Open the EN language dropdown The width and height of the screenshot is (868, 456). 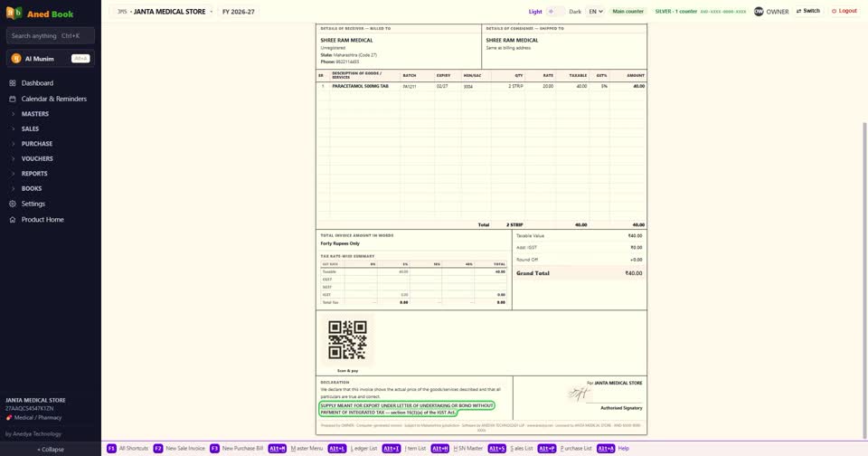pyautogui.click(x=595, y=11)
